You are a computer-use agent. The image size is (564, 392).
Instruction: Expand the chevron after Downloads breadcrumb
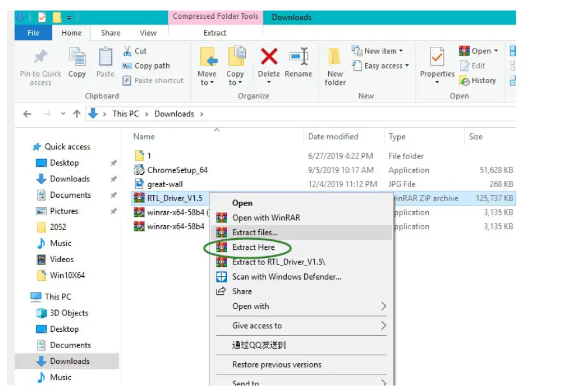[x=202, y=114]
